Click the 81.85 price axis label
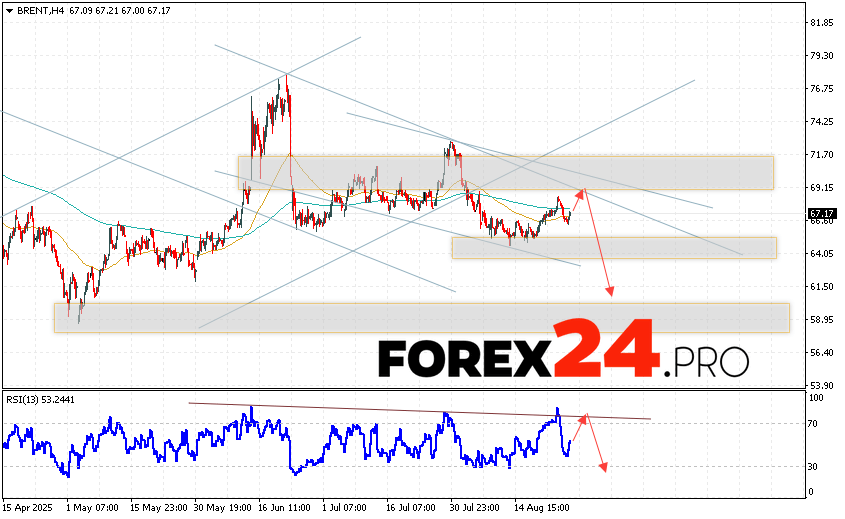This screenshot has width=845, height=519. point(821,22)
